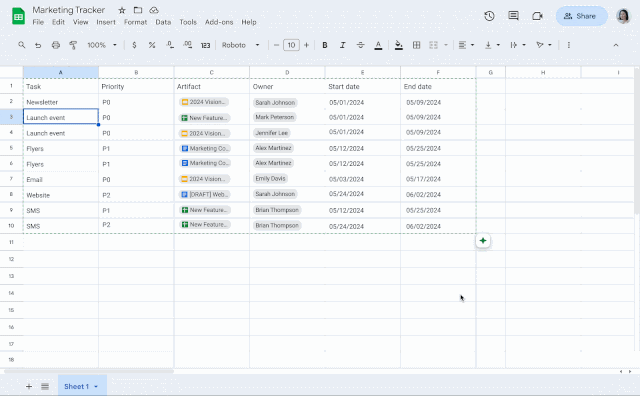Open the zoom 100% dropdown
The image size is (640, 396).
[x=102, y=45]
